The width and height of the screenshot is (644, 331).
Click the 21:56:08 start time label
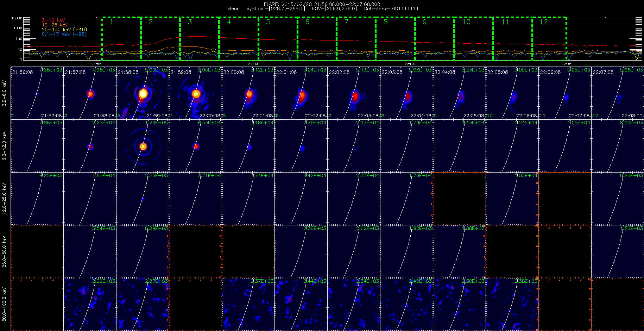coord(23,72)
